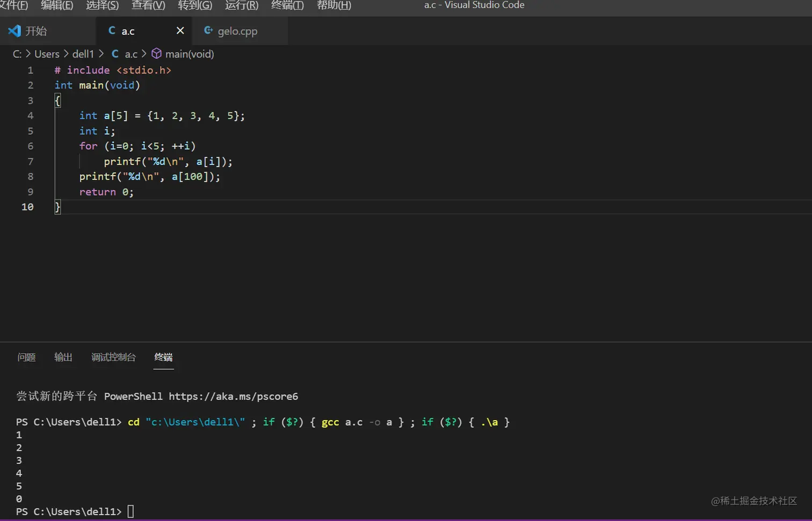This screenshot has width=812, height=521.
Task: Click the Users breadcrumb segment
Action: [x=47, y=54]
